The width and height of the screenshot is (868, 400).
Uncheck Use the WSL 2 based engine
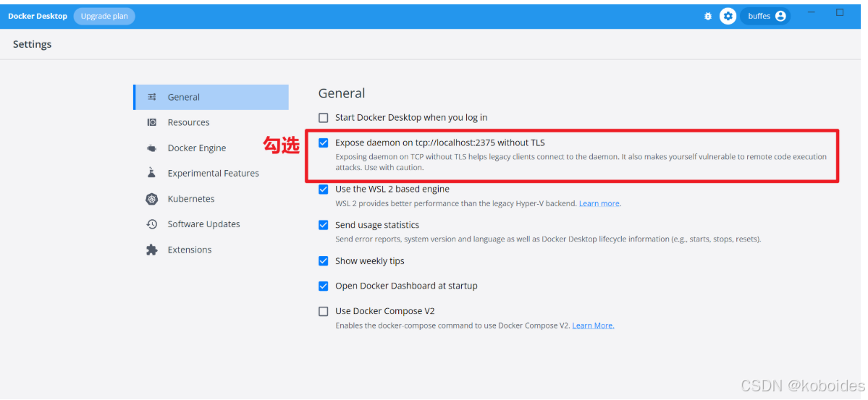pyautogui.click(x=324, y=190)
